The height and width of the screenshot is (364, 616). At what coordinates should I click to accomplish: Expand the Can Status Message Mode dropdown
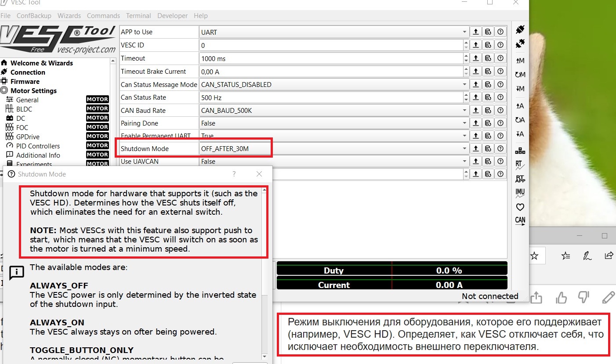coord(464,84)
